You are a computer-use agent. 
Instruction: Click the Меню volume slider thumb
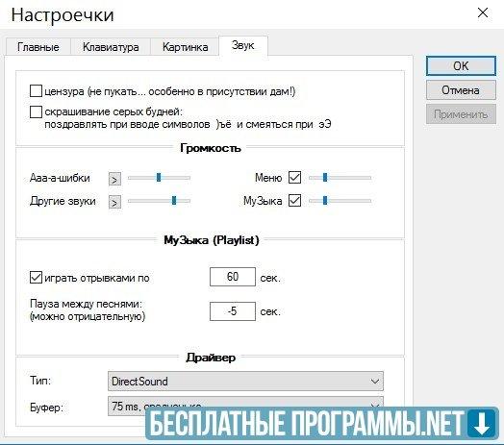point(325,178)
